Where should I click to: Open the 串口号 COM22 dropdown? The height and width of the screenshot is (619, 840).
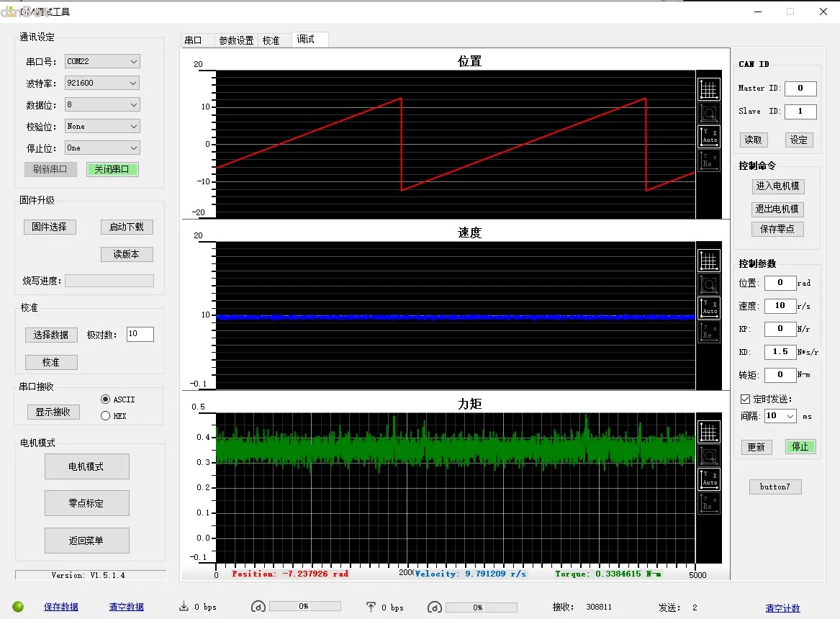[102, 62]
